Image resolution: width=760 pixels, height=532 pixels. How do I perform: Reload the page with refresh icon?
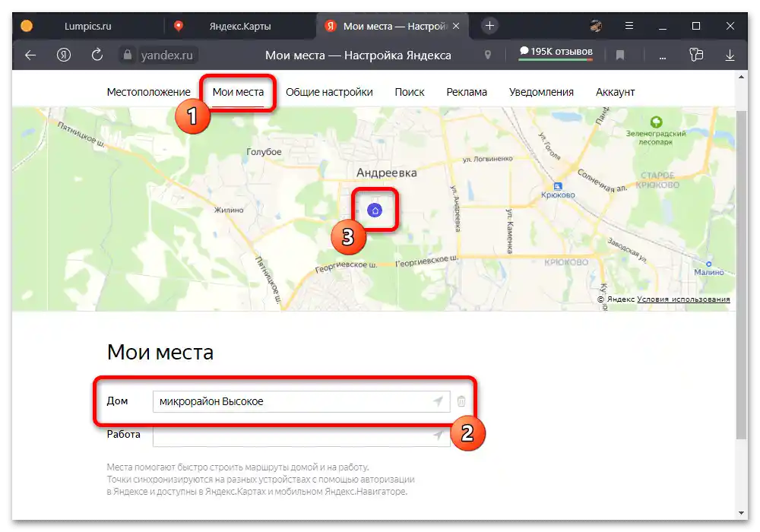(97, 55)
